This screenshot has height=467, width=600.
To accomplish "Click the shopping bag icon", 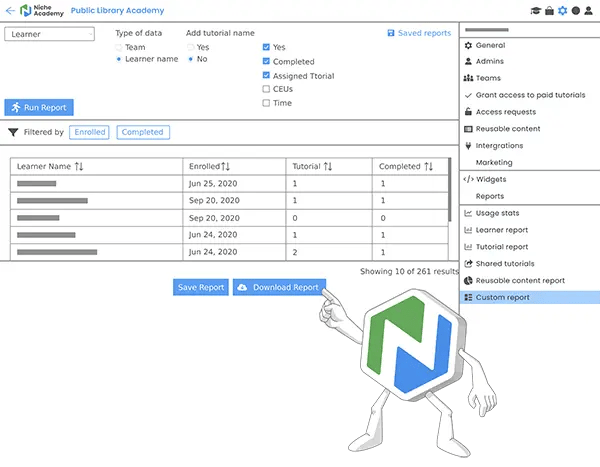I will (550, 11).
